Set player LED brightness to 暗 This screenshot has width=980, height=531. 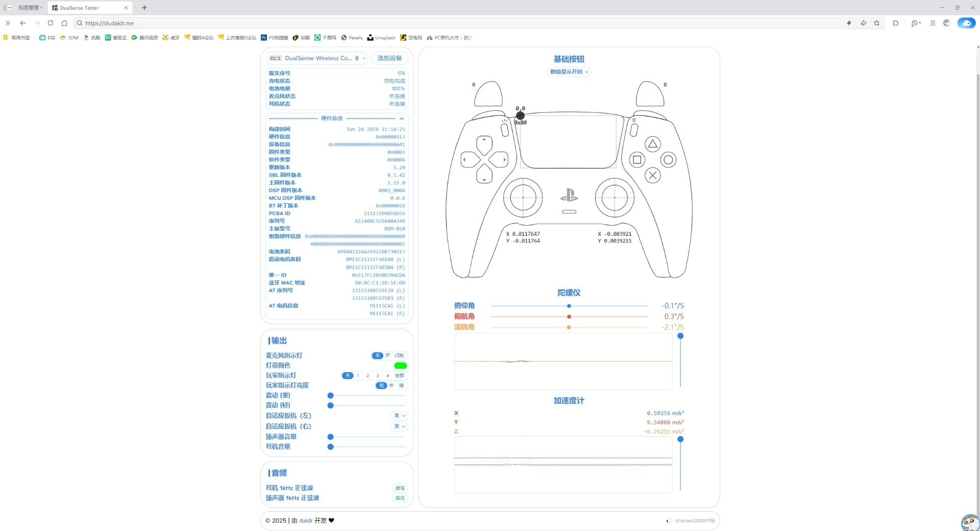point(401,385)
